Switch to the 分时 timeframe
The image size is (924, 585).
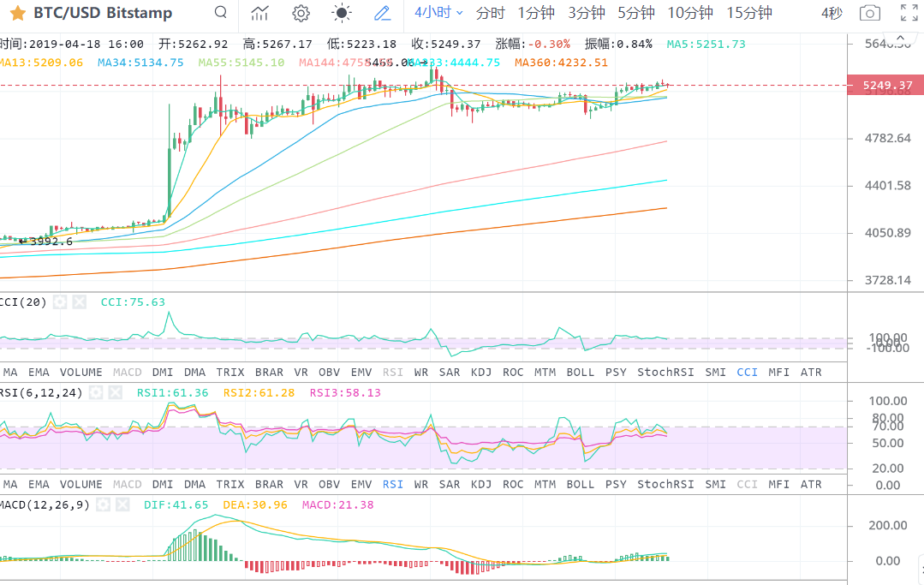(x=490, y=13)
